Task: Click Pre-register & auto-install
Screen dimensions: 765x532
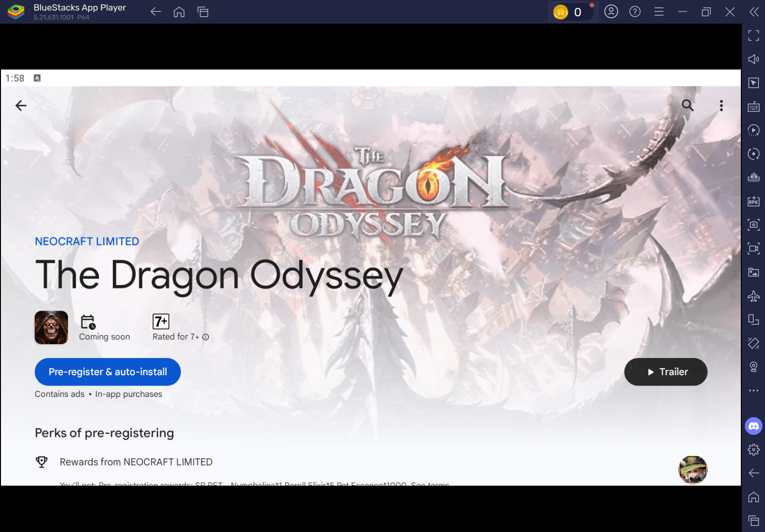Action: tap(107, 372)
